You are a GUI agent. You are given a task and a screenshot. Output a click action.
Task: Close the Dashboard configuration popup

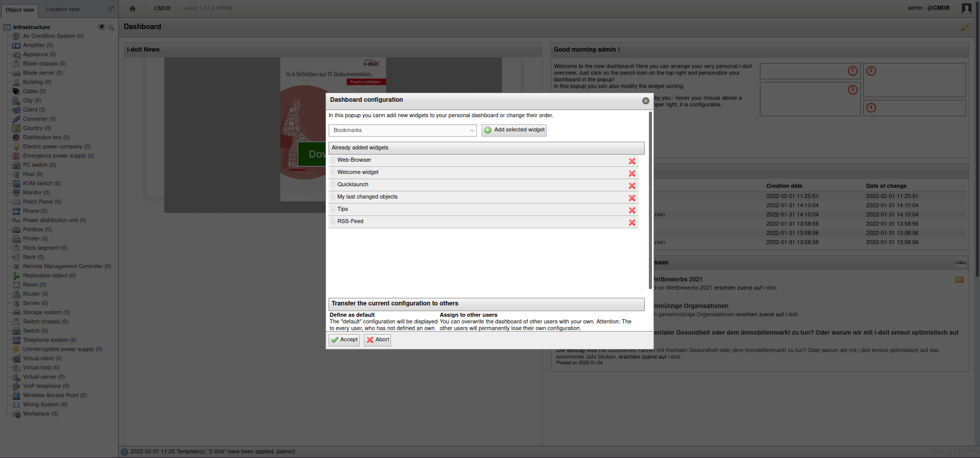point(645,101)
